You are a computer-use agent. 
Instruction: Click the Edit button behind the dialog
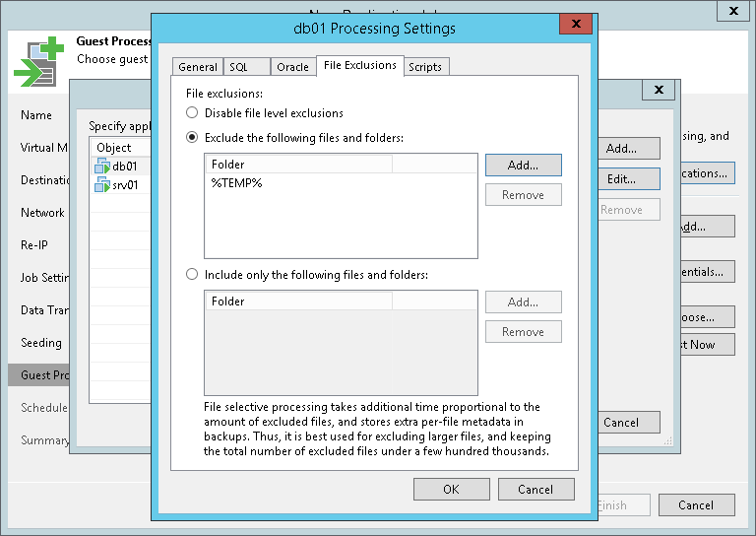pyautogui.click(x=621, y=179)
